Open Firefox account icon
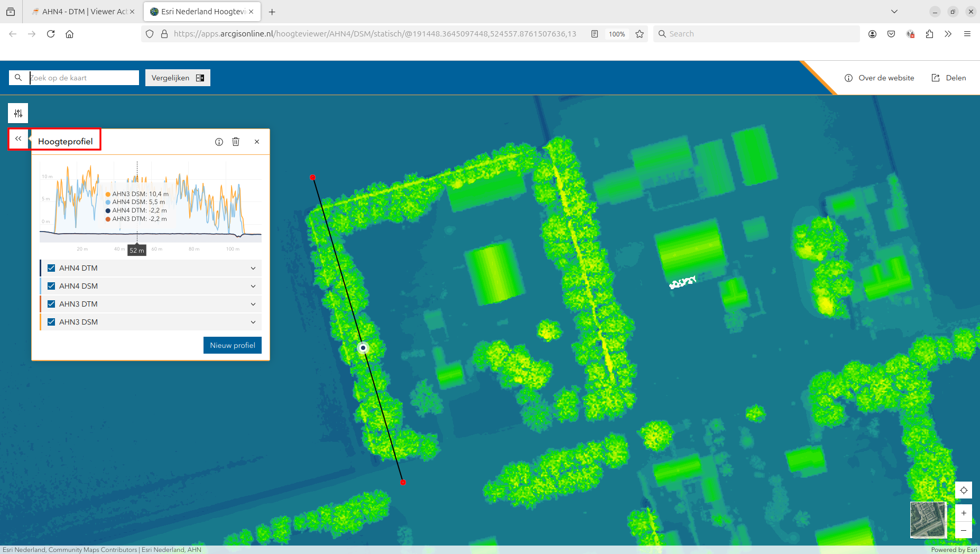This screenshot has height=554, width=980. click(872, 34)
